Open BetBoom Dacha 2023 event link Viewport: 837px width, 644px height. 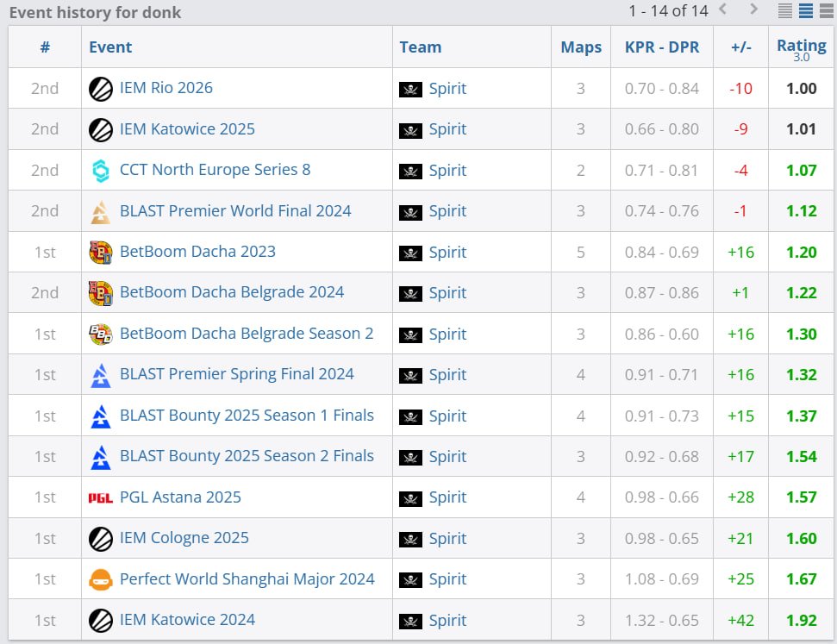click(197, 252)
